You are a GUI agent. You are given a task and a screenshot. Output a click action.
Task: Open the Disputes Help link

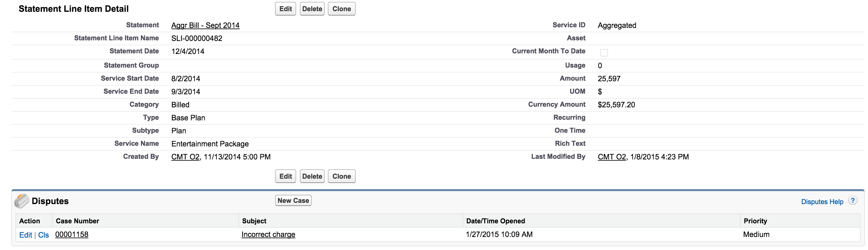click(822, 202)
